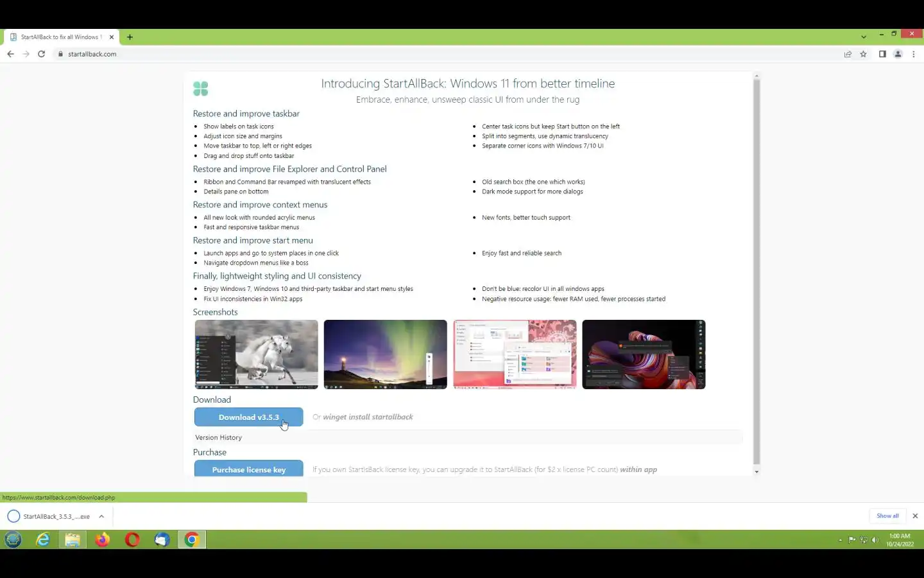Launch Opera from the taskbar
Viewport: 924px width, 578px height.
(132, 539)
